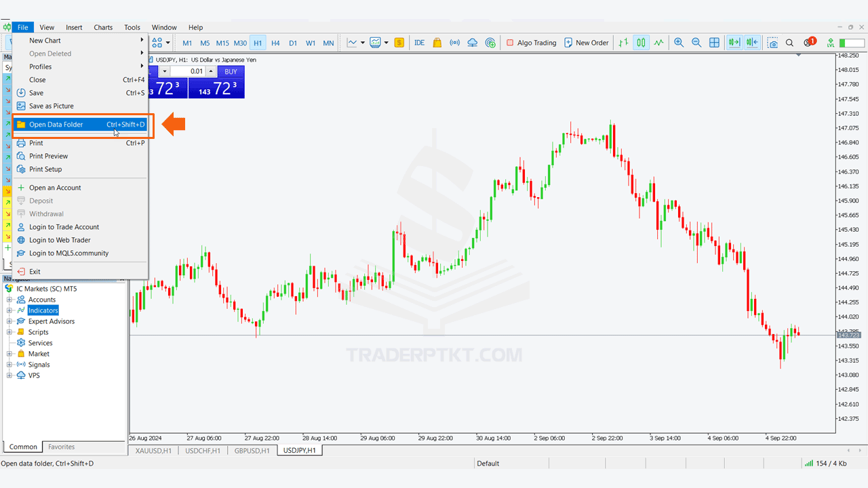The image size is (868, 488).
Task: Expand the Indicators tree node
Action: (9, 310)
